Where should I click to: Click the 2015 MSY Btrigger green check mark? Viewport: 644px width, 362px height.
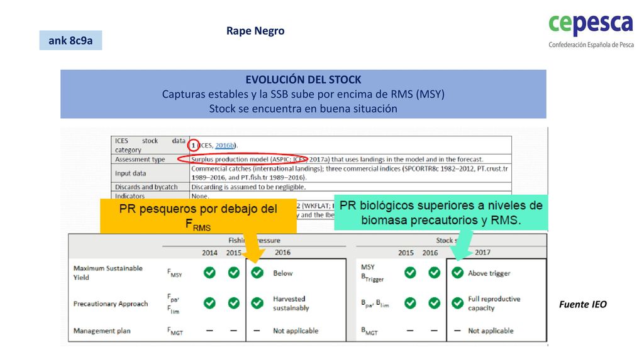pos(410,273)
